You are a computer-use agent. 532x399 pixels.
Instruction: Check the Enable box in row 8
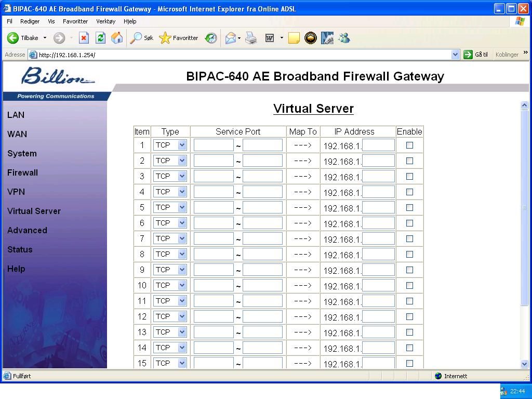click(409, 255)
